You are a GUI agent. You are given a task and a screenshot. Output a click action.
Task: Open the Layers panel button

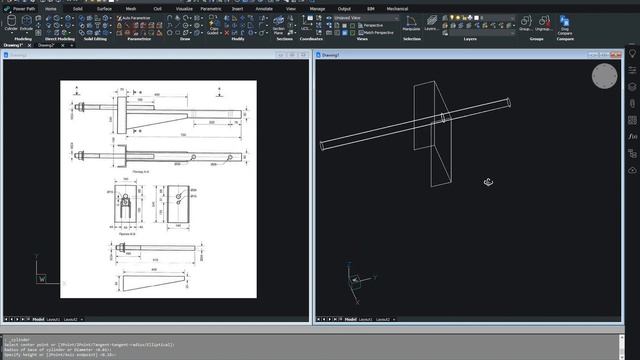click(x=431, y=23)
